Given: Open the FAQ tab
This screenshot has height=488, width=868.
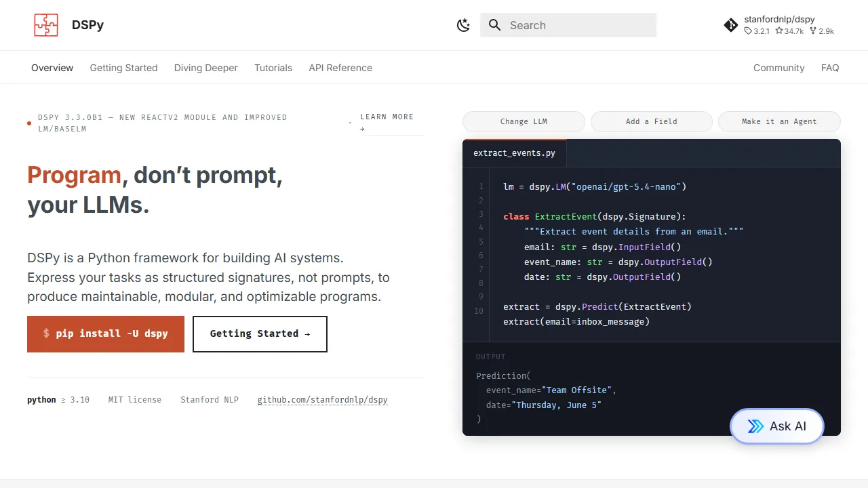Looking at the screenshot, I should 830,68.
